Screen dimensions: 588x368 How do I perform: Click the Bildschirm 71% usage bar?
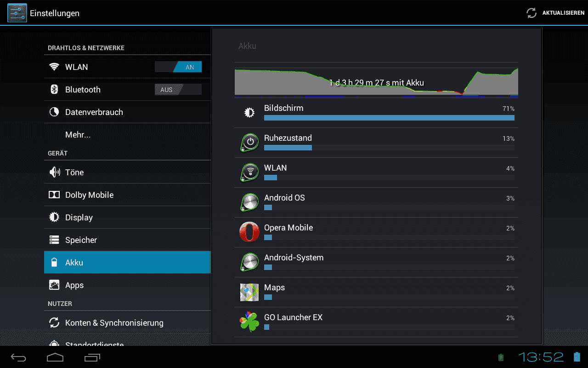tap(389, 118)
